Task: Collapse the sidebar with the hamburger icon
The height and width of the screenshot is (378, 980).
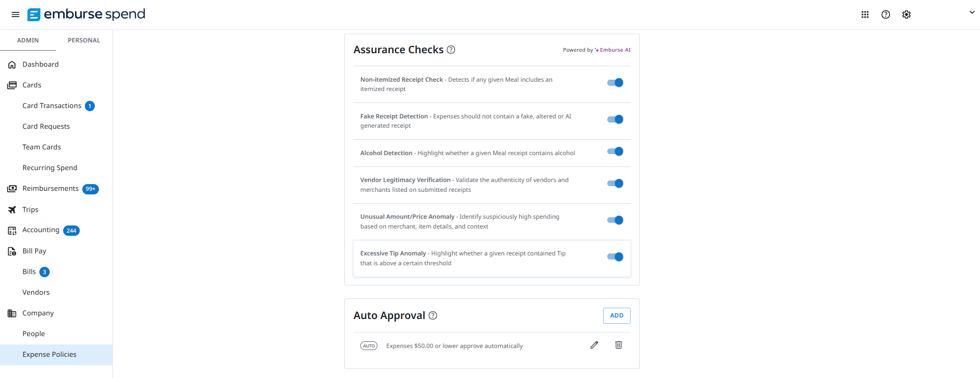Action: pos(15,14)
